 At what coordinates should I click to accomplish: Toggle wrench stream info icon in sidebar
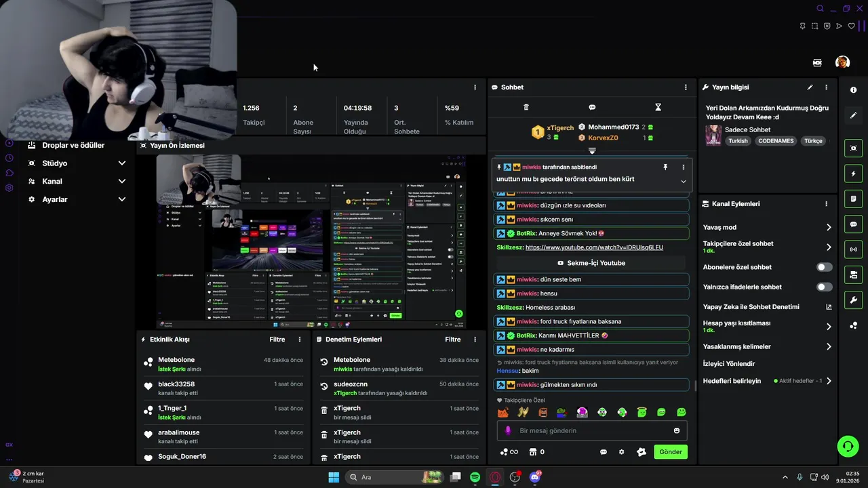pos(853,300)
